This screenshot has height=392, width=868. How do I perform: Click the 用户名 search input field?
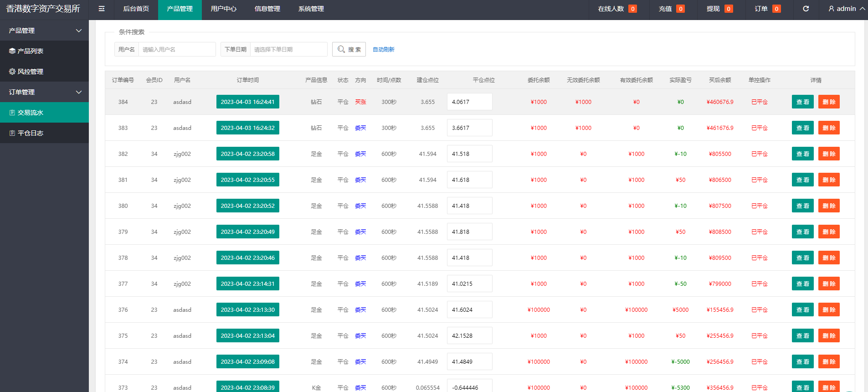click(x=177, y=49)
